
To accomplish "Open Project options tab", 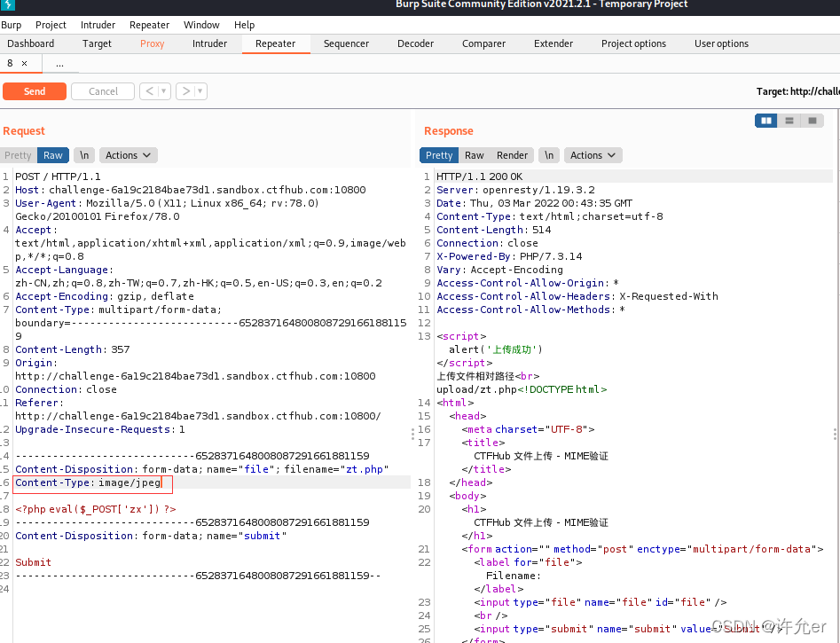I will point(633,44).
